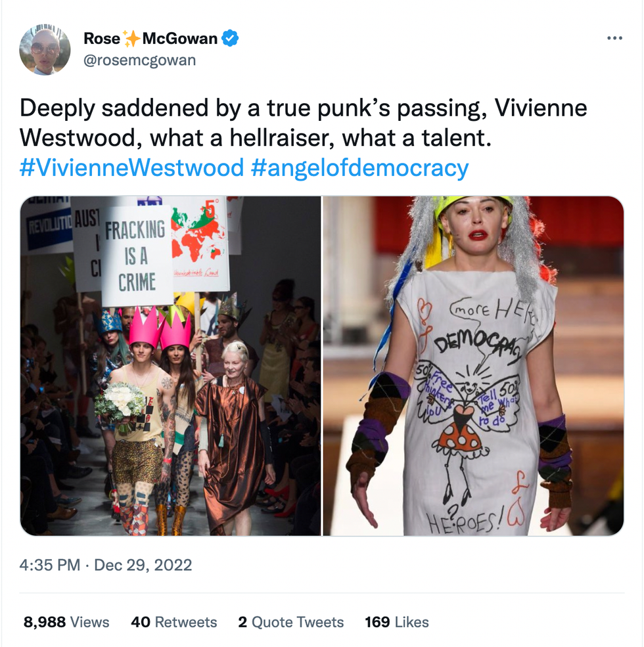
Task: Open the tweet author's profile avatar
Action: pyautogui.click(x=45, y=49)
